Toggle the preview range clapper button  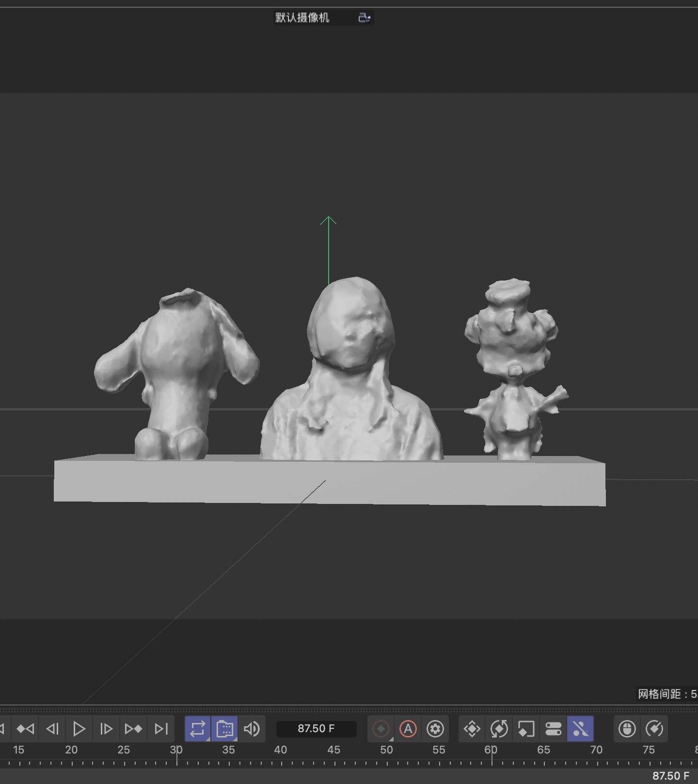tap(225, 729)
